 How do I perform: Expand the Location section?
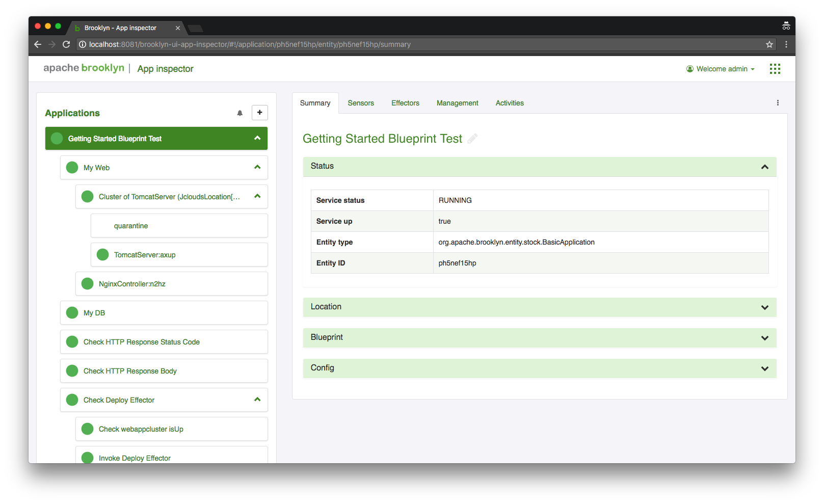point(764,307)
